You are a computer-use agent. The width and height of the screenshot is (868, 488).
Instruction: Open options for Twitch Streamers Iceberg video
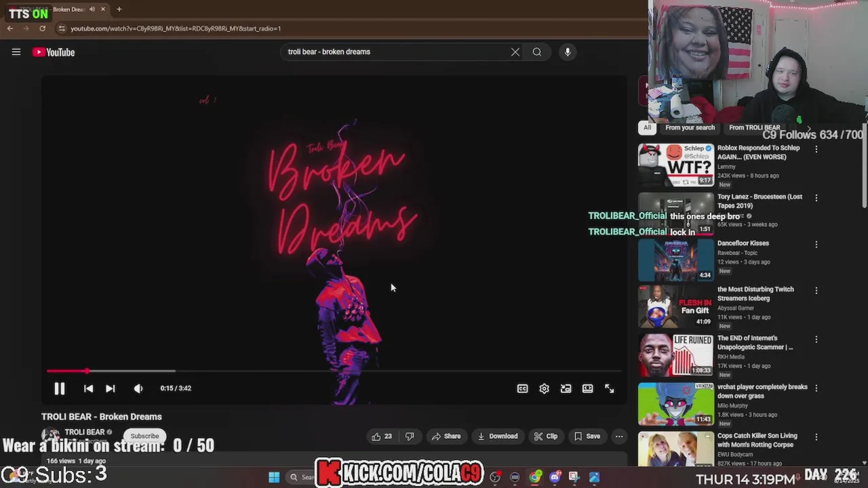(816, 290)
